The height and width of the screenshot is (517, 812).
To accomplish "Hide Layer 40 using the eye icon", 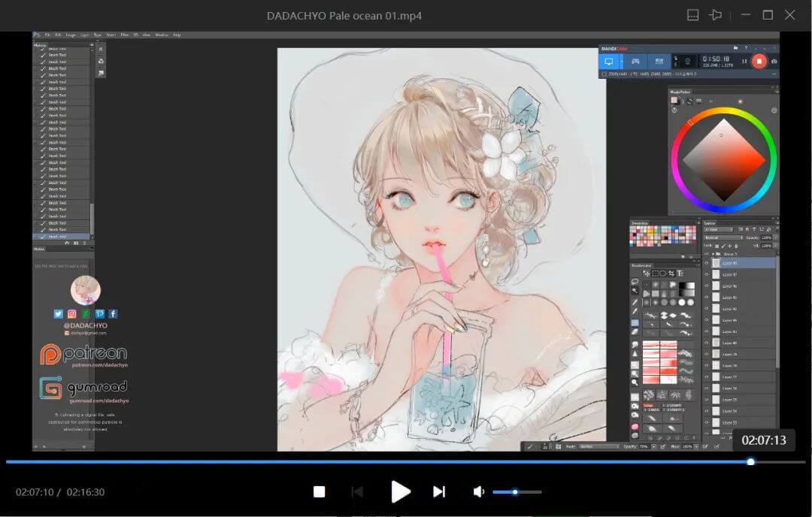I will point(706,342).
